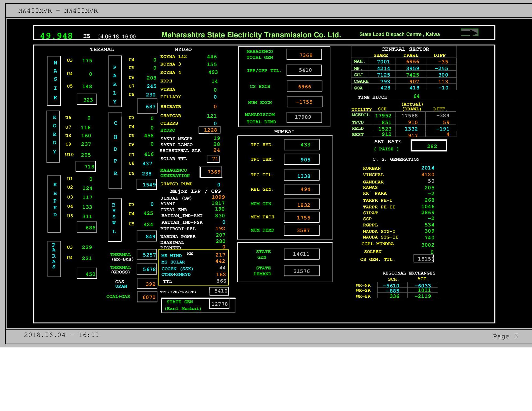Click the COAL+GAS value 6070

tap(147, 297)
